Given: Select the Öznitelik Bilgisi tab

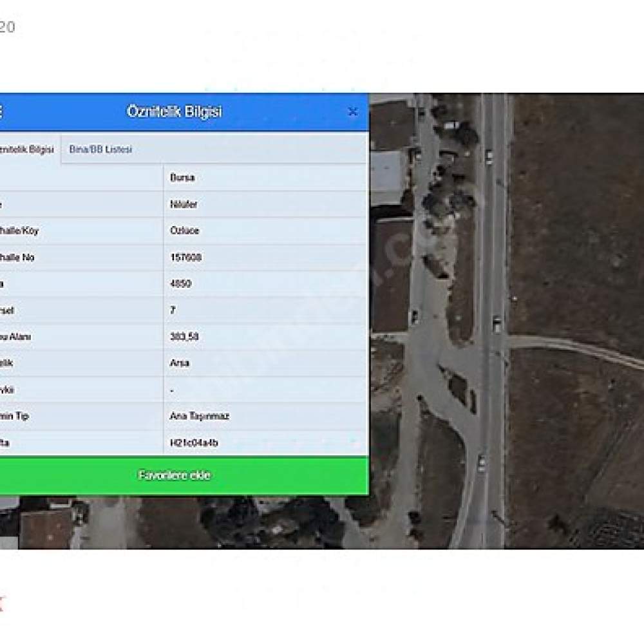Looking at the screenshot, I should [x=27, y=149].
